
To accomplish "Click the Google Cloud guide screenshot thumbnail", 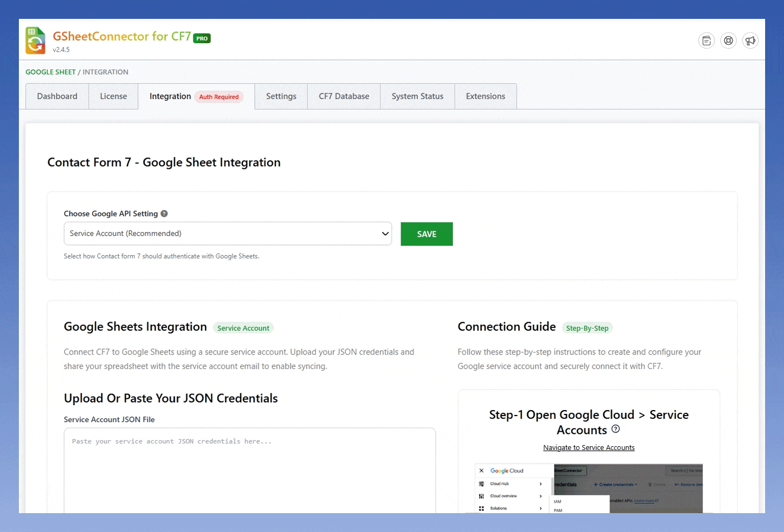I will (589, 488).
